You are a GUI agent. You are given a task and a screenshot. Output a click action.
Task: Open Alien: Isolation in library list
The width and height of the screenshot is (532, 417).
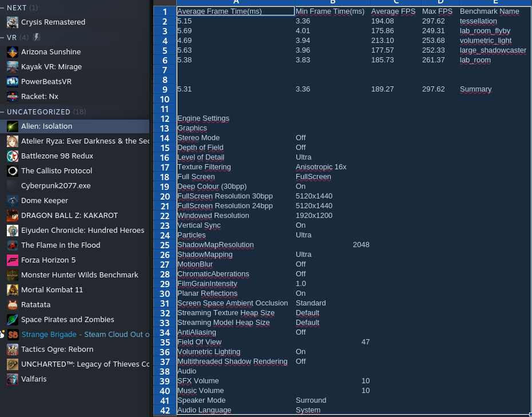click(x=47, y=126)
